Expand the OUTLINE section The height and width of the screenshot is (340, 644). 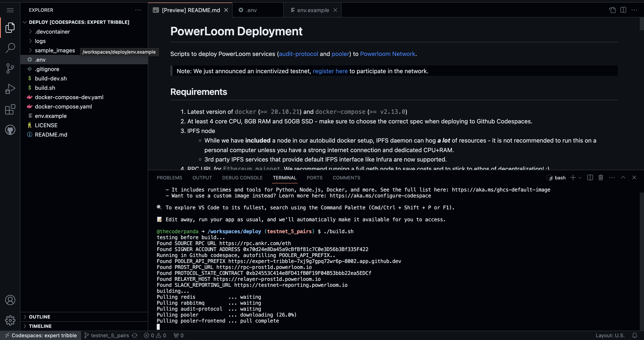click(39, 317)
